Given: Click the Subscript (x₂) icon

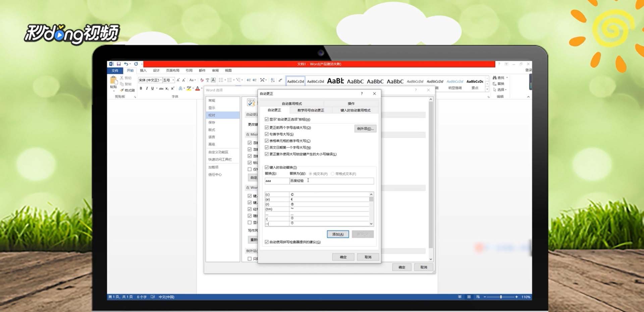Looking at the screenshot, I should (167, 89).
